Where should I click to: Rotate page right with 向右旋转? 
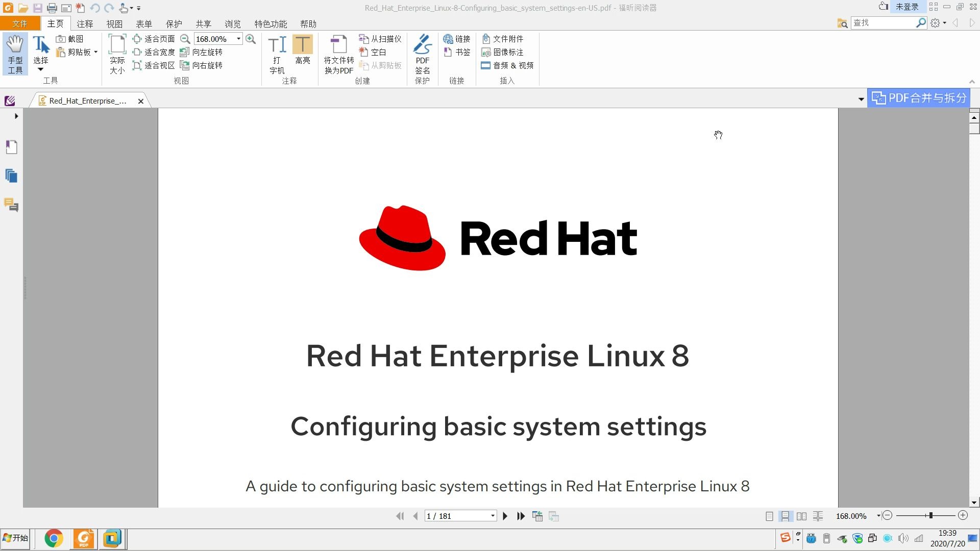click(x=201, y=65)
